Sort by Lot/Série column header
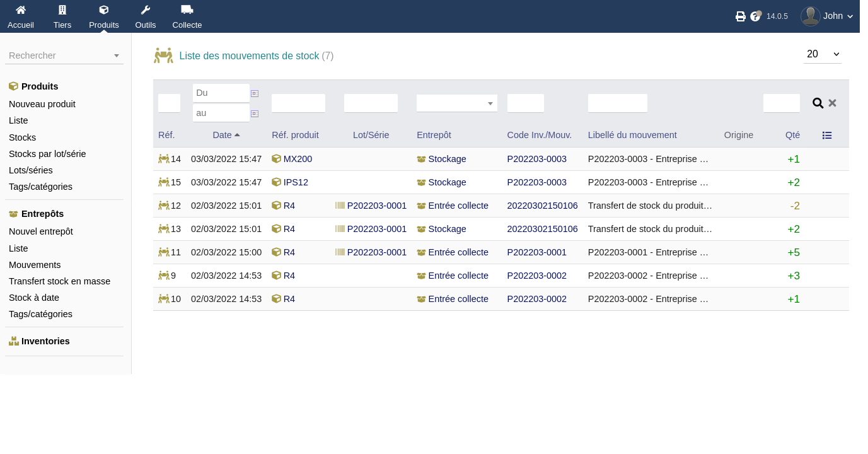This screenshot has width=868, height=454. coord(371,135)
